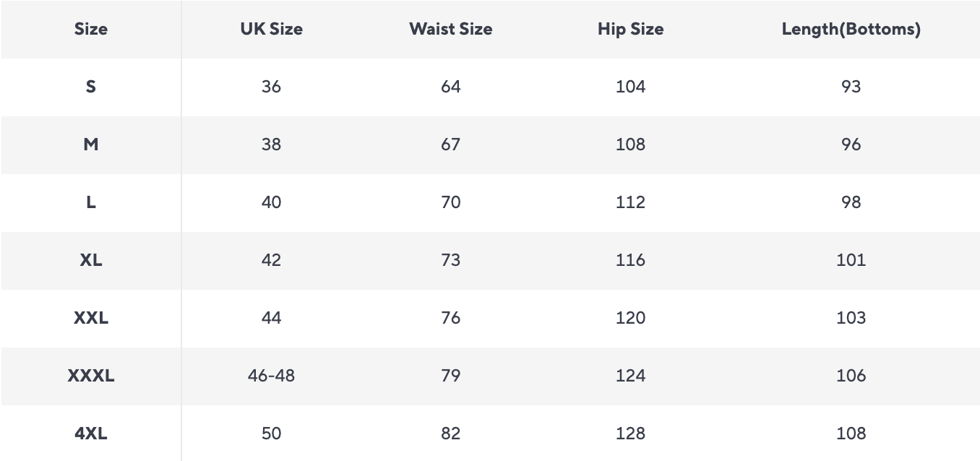Select hip size 112 cell
This screenshot has width=980, height=461.
coord(630,202)
